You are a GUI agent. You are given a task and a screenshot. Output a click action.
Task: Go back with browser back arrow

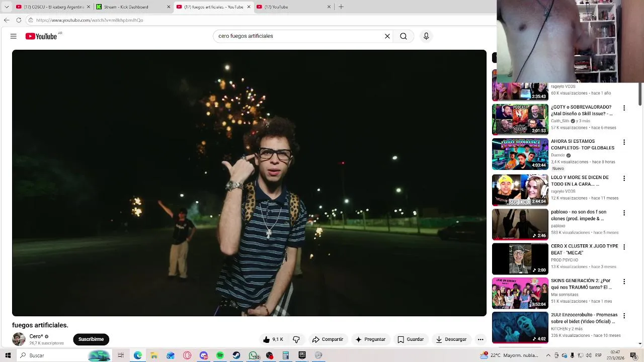[x=7, y=20]
